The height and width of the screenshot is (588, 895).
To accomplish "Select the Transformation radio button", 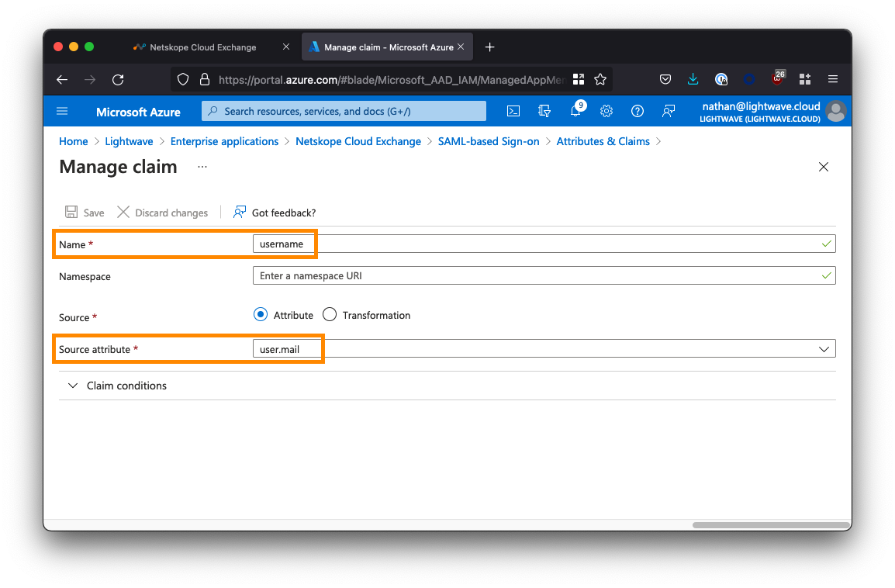I will (x=330, y=315).
